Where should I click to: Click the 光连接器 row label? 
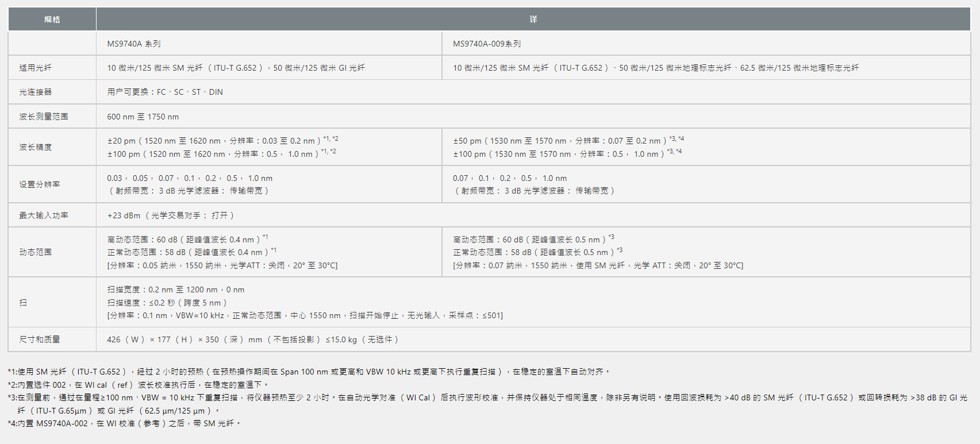coord(35,92)
